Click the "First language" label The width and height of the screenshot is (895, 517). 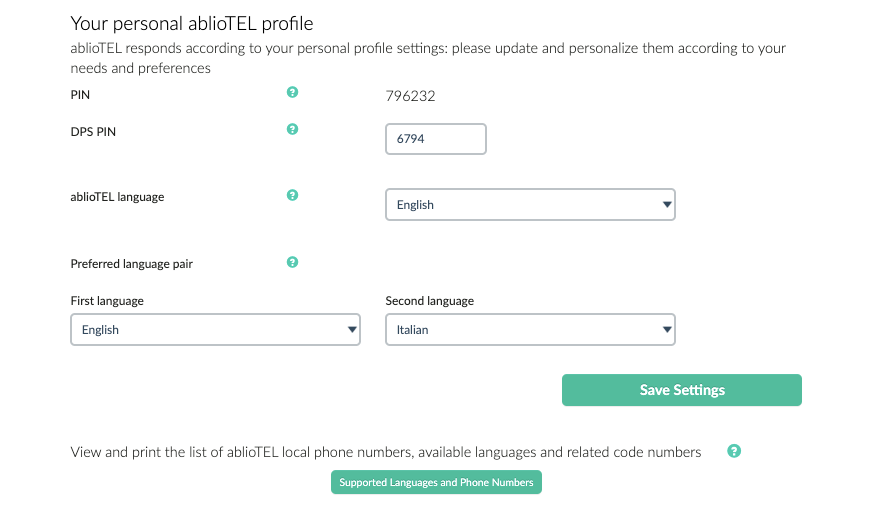107,301
